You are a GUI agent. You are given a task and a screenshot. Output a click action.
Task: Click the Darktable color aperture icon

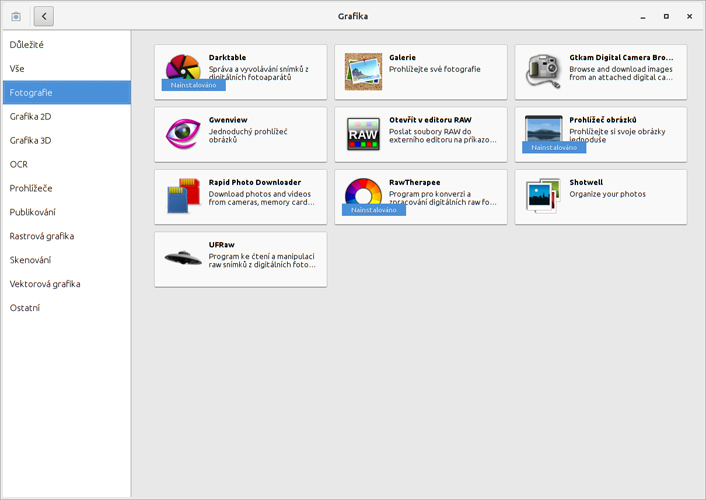click(x=183, y=68)
